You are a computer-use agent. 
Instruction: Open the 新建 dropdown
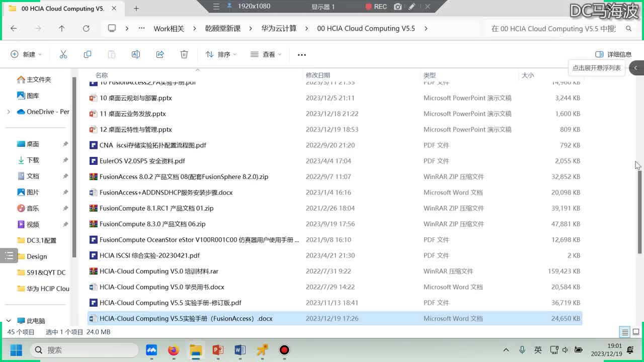point(26,54)
